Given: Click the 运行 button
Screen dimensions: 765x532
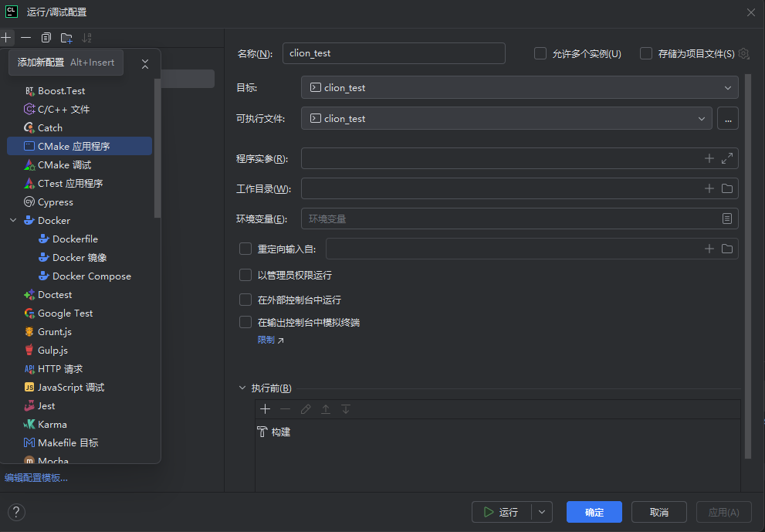Looking at the screenshot, I should (x=502, y=512).
